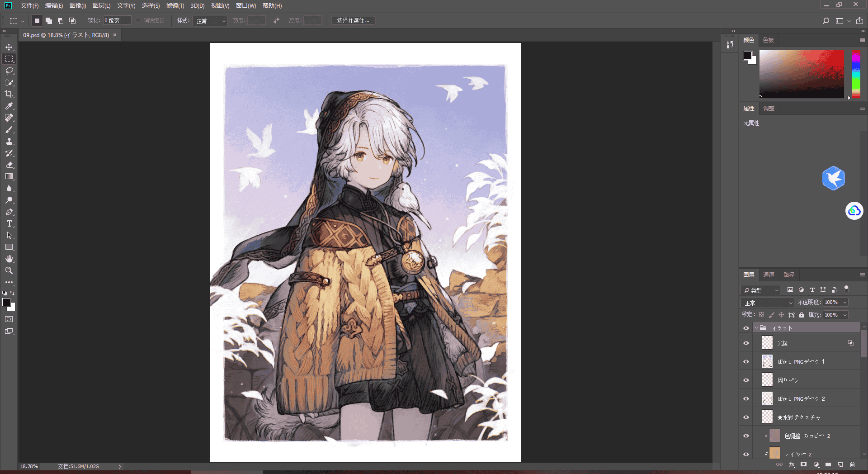Open the 滤镜(T) menu
Viewport: 868px width, 474px height.
click(x=175, y=5)
